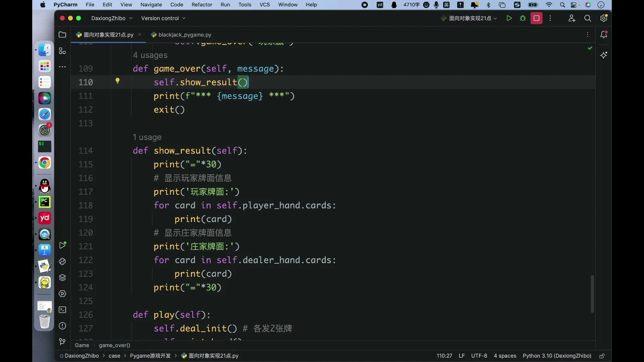Click the 4 usages hint above game_over
644x362 pixels.
tap(150, 55)
